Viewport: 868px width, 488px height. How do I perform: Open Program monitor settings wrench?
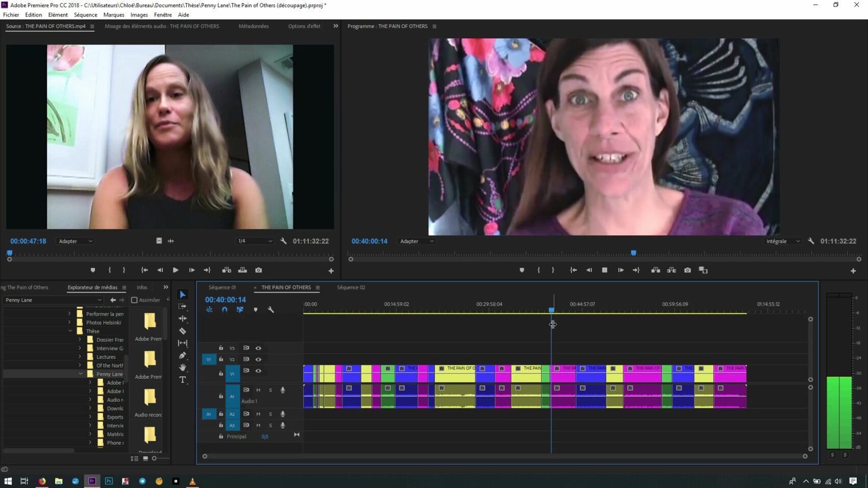pos(811,241)
